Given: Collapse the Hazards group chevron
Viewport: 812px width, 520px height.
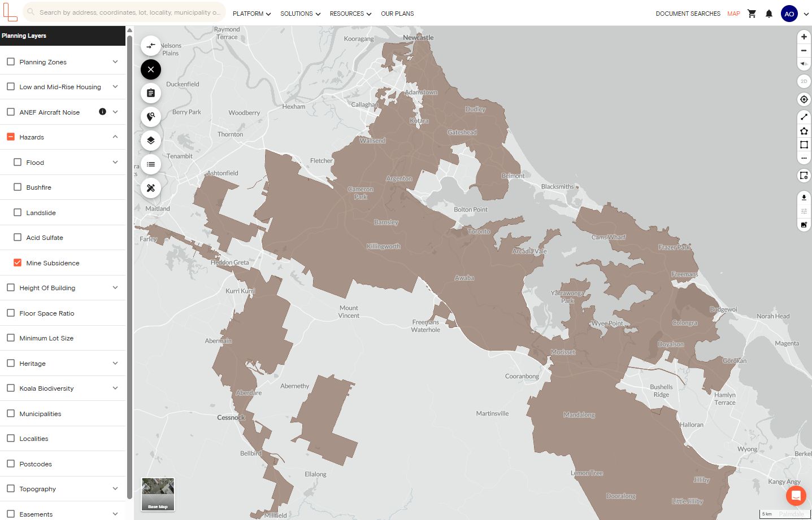Looking at the screenshot, I should tap(115, 137).
